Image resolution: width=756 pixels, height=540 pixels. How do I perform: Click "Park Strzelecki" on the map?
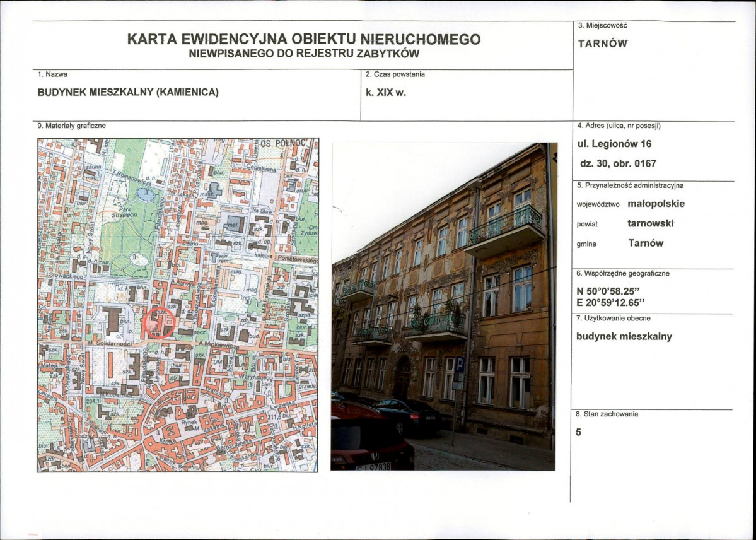point(125,214)
